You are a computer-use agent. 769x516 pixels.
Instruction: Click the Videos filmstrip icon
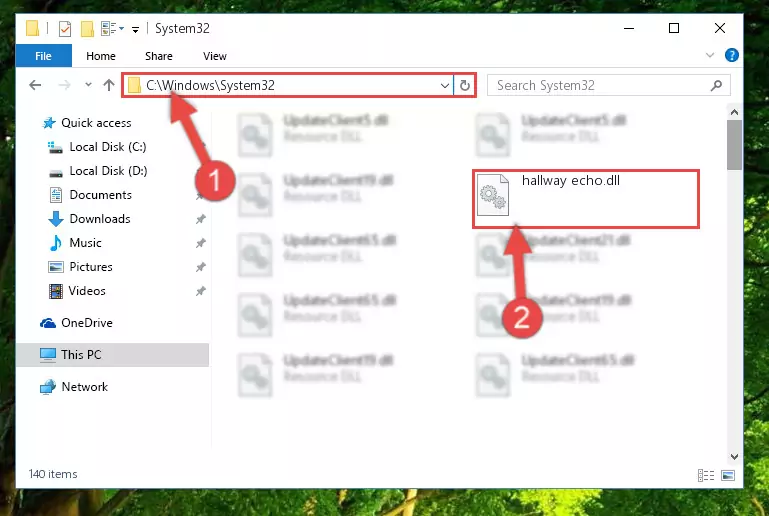(56, 291)
